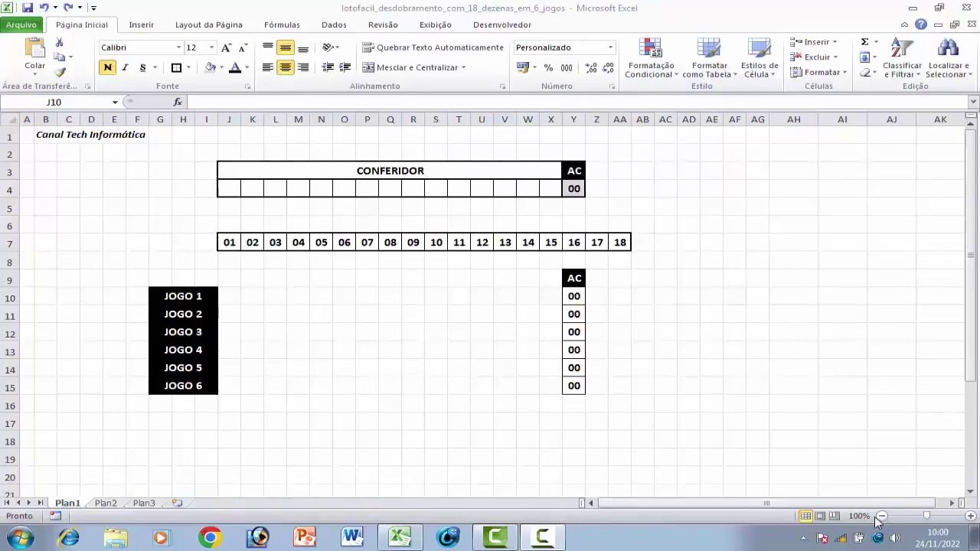Insert function using the fx icon
Image resolution: width=980 pixels, height=551 pixels.
click(x=178, y=102)
